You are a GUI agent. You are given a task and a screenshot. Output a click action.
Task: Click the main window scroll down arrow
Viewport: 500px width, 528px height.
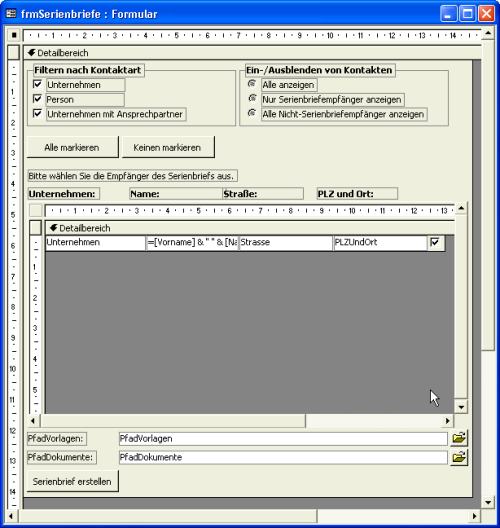(x=488, y=503)
